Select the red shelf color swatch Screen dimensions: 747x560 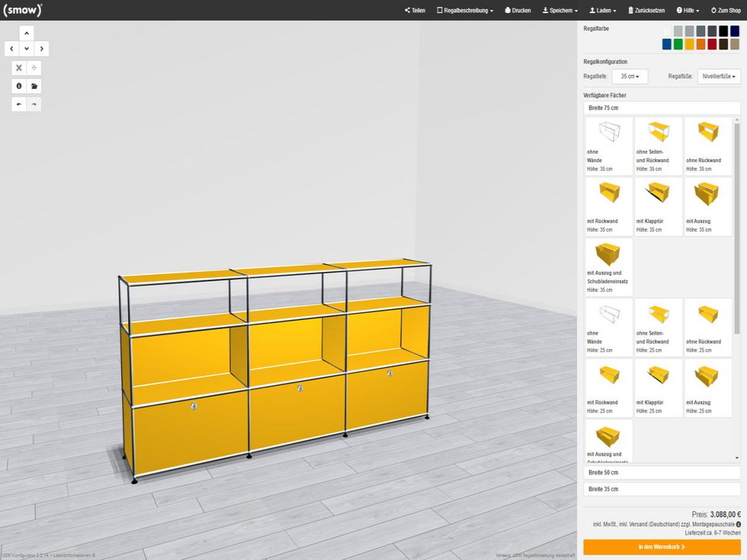coord(712,44)
